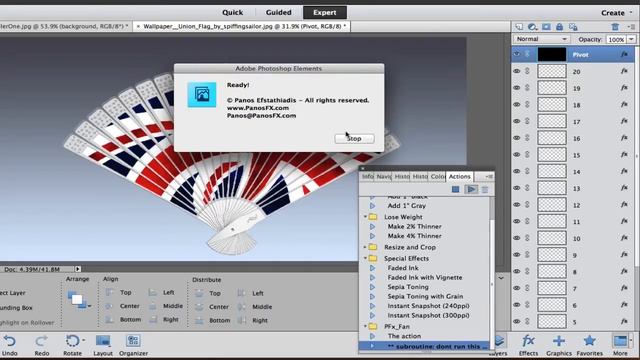Align Bottom edges
The image size is (640, 360).
coord(123,320)
